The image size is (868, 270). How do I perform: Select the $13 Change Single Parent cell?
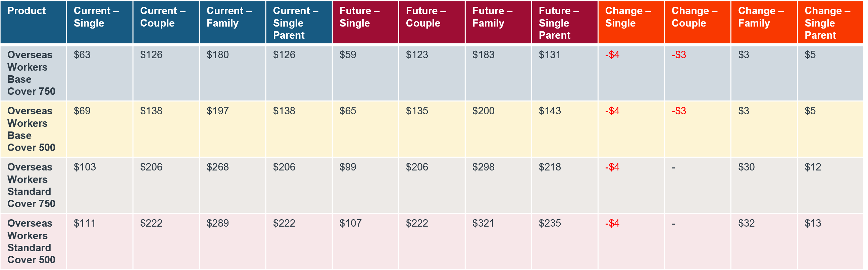[813, 223]
